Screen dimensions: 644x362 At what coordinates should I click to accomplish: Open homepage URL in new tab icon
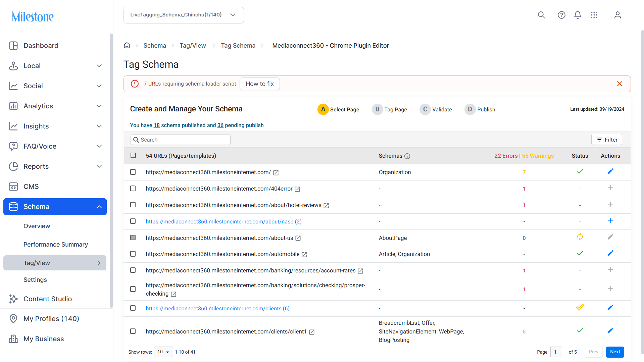click(276, 173)
